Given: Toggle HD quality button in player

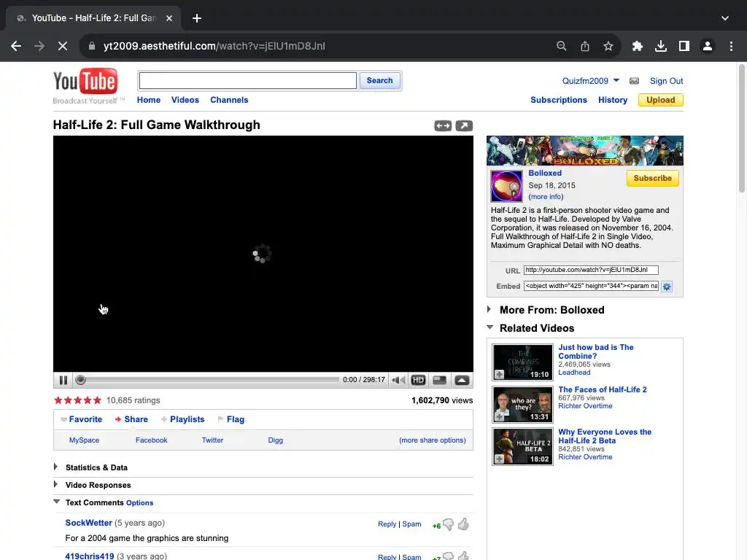Looking at the screenshot, I should point(418,380).
